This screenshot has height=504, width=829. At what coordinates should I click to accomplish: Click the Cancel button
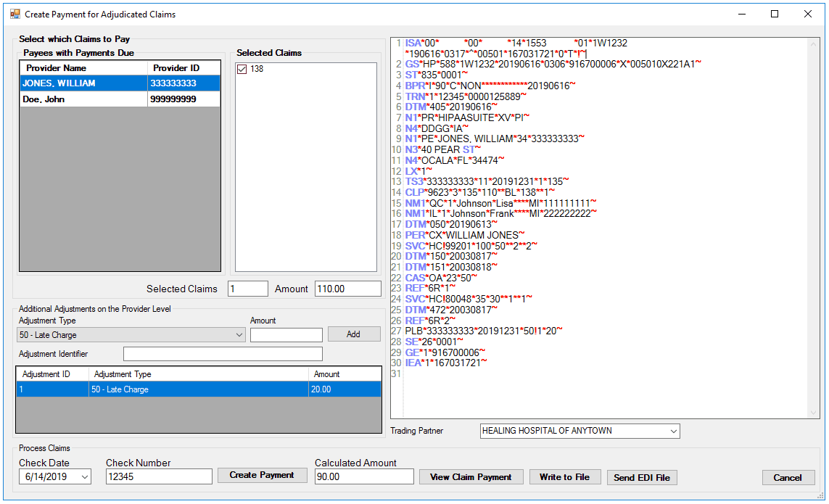coord(787,478)
